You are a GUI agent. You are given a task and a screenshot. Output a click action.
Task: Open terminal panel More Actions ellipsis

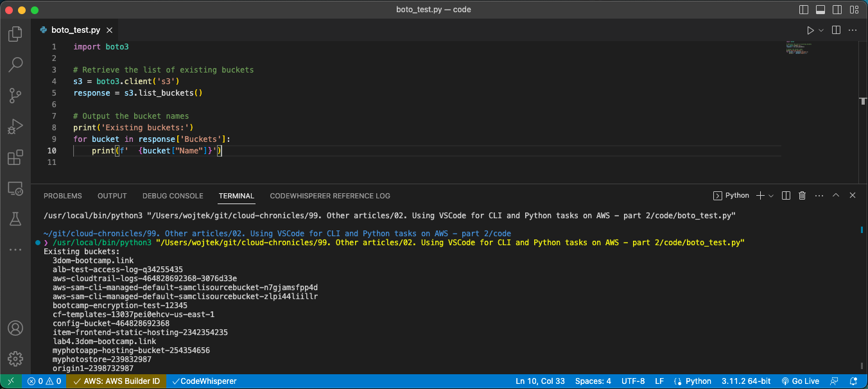point(819,195)
